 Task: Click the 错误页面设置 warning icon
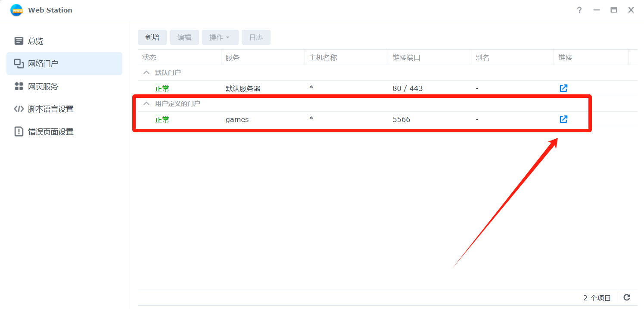pos(19,131)
